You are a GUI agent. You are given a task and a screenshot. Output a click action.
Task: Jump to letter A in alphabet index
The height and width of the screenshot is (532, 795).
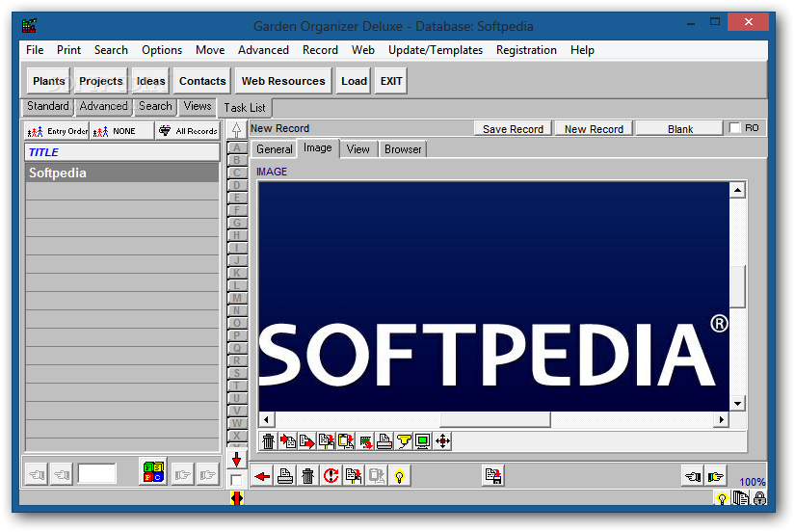tap(237, 147)
